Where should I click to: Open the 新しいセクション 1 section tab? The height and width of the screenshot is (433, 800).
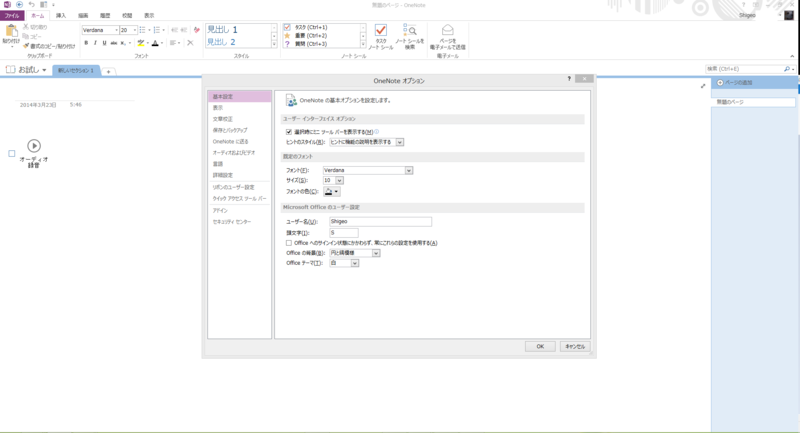tap(76, 70)
